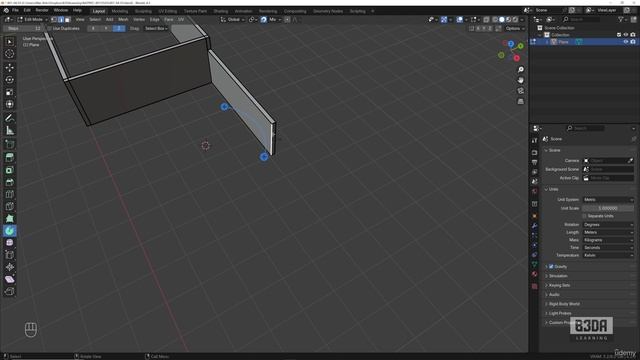Open the Output properties tab
The width and height of the screenshot is (640, 360).
[x=535, y=162]
